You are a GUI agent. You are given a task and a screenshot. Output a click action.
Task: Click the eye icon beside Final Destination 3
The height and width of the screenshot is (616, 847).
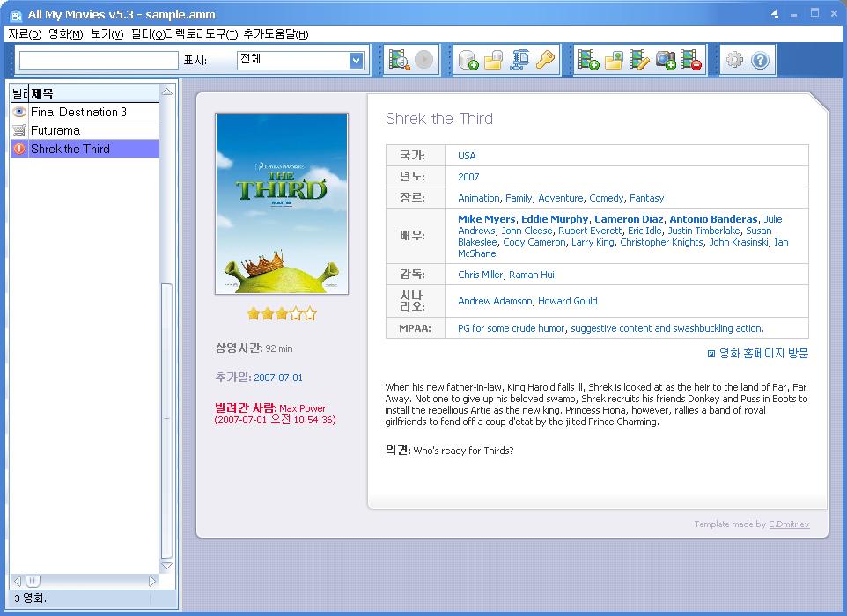click(19, 112)
